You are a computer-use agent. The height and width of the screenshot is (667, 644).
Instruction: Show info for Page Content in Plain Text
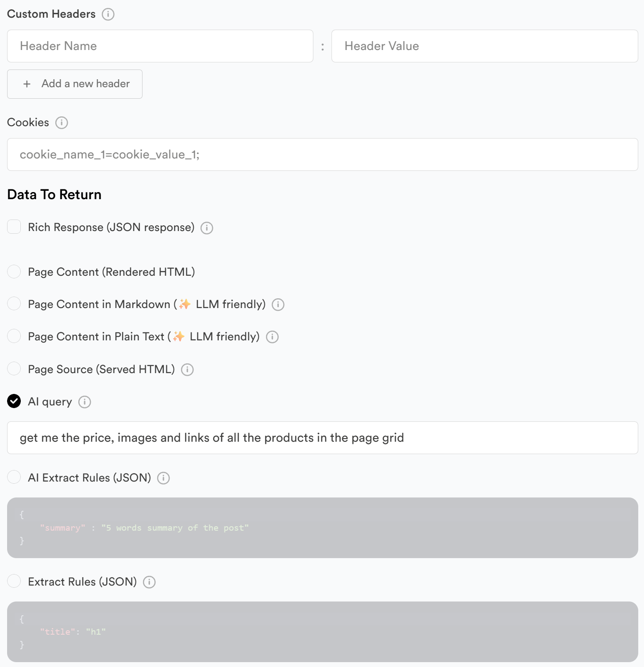click(272, 337)
